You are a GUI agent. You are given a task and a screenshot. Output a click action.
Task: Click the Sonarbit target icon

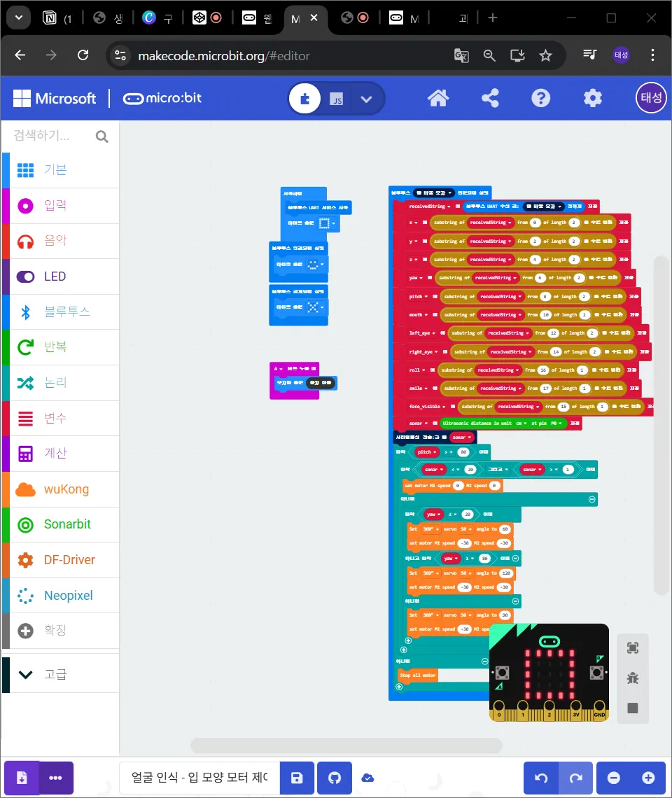point(25,525)
